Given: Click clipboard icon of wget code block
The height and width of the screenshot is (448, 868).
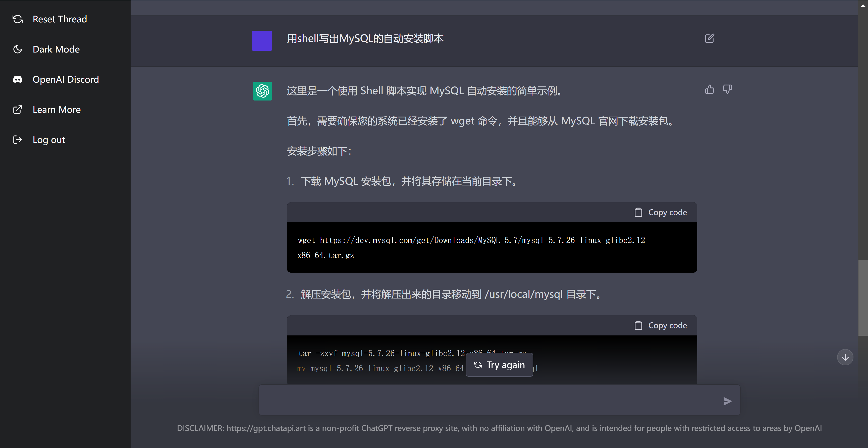Looking at the screenshot, I should click(638, 212).
